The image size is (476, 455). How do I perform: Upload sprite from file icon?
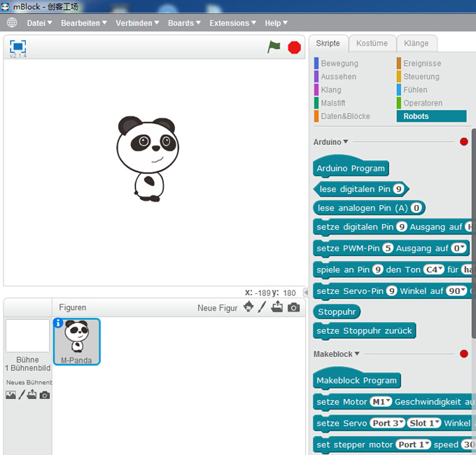(x=277, y=307)
